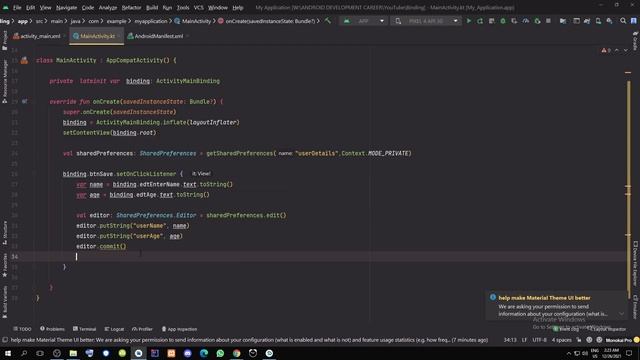Image resolution: width=640 pixels, height=360 pixels.
Task: Click the Attach Debugger to Android Process icon
Action: 537,21
